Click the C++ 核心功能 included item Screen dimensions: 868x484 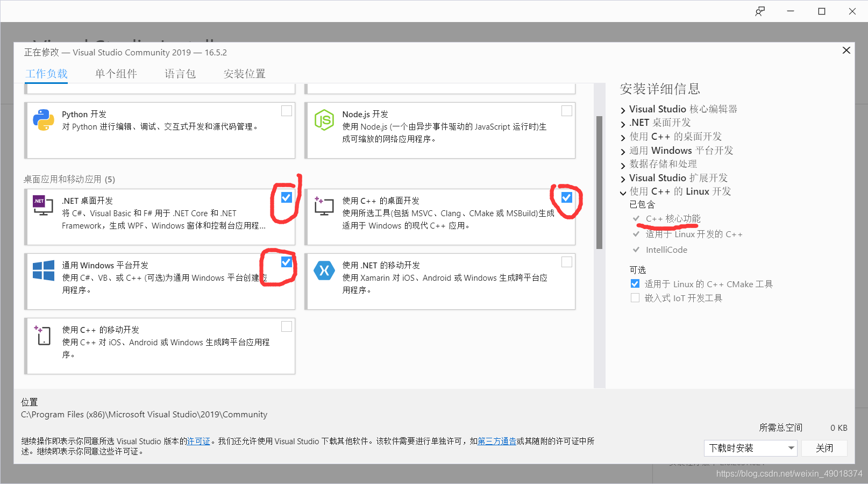pyautogui.click(x=673, y=218)
